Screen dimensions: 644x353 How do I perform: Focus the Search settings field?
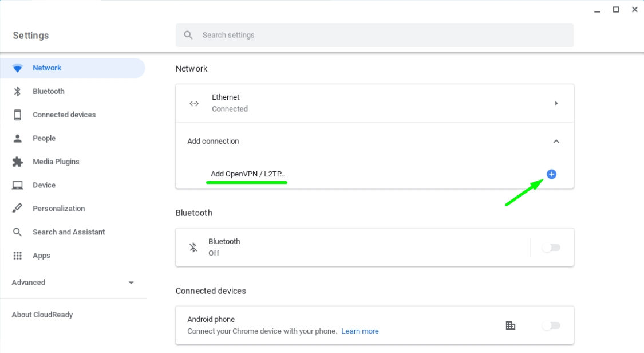click(374, 35)
